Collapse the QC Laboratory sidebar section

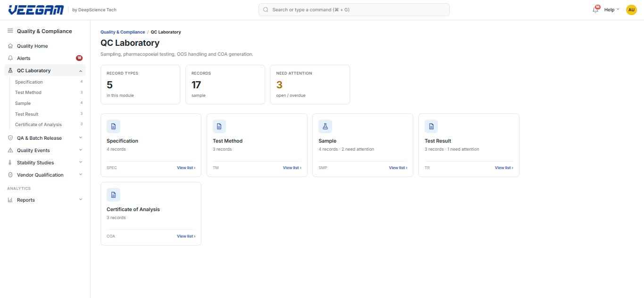point(81,71)
